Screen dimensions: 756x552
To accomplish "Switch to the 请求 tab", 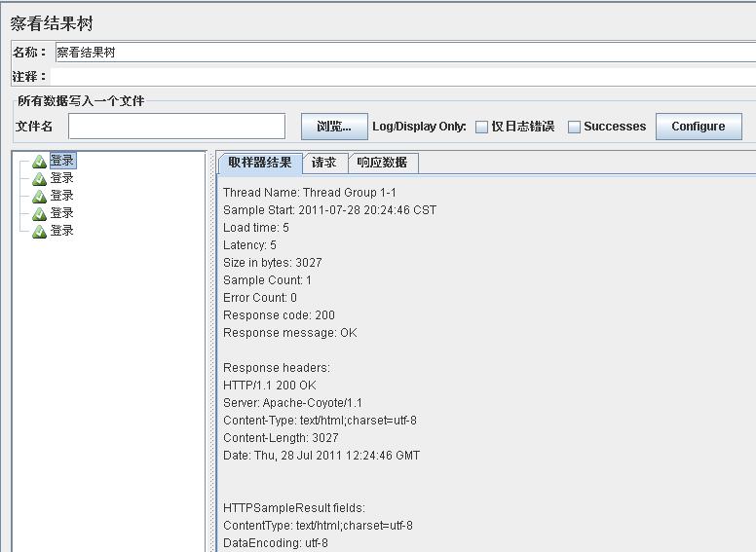I will [x=324, y=163].
